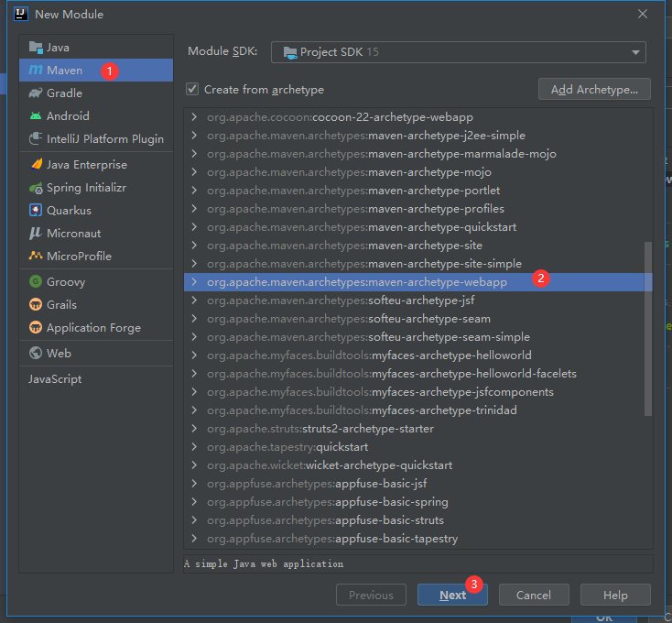Select the Micronaut mu icon
The width and height of the screenshot is (672, 623).
click(x=36, y=234)
